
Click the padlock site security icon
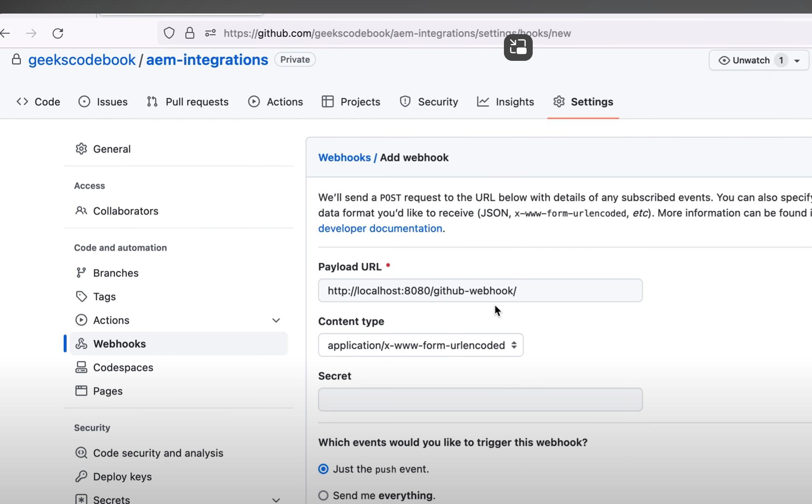[x=190, y=33]
